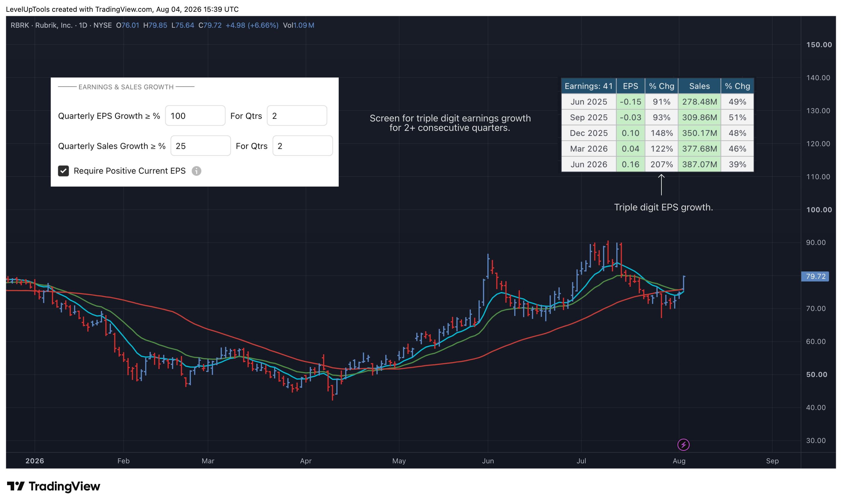The image size is (842, 504).
Task: Click the 0.10 EPS cell
Action: (630, 133)
